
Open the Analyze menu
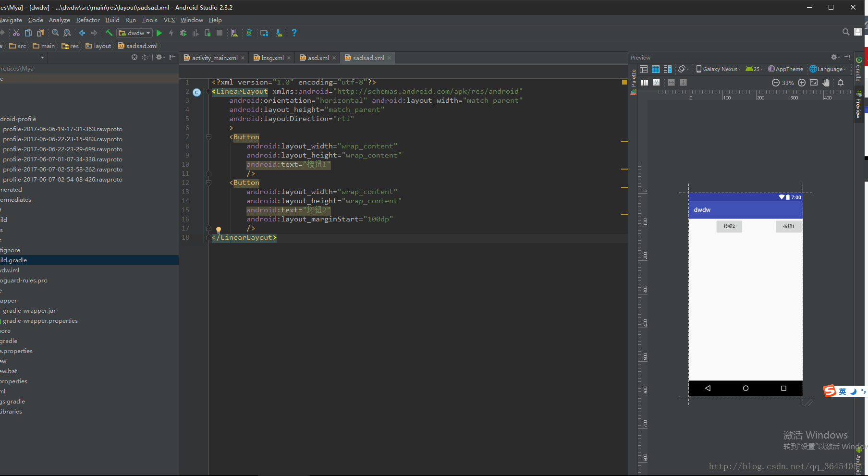[x=60, y=20]
